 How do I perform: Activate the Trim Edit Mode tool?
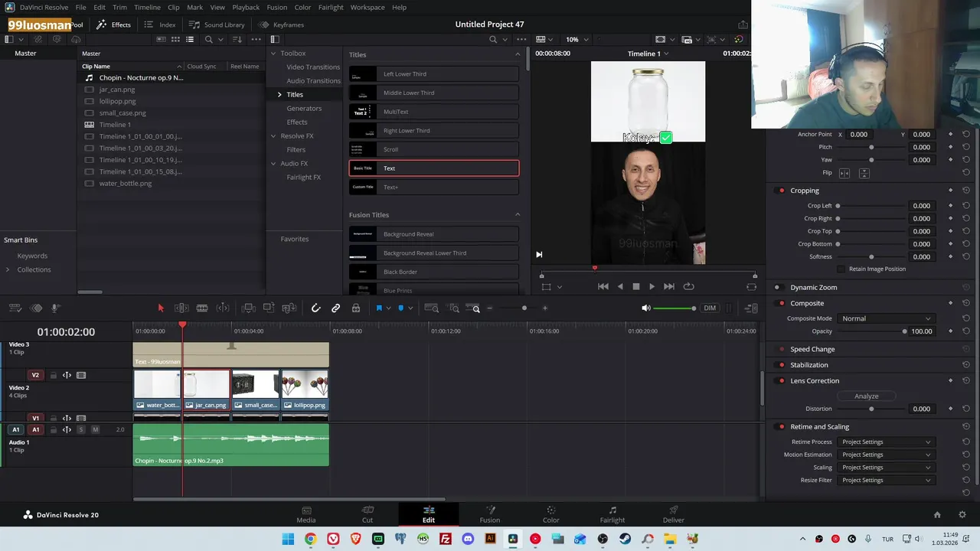pos(181,308)
